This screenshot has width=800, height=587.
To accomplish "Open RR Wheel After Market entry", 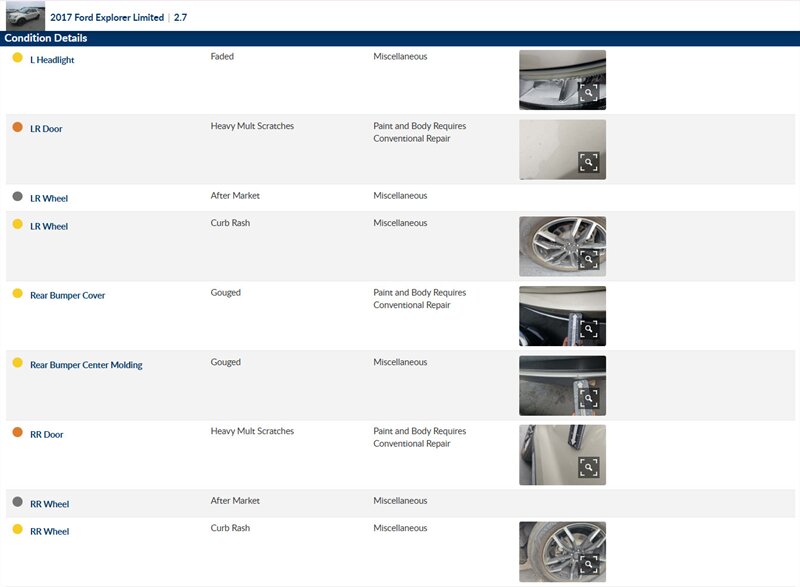I will pos(49,504).
